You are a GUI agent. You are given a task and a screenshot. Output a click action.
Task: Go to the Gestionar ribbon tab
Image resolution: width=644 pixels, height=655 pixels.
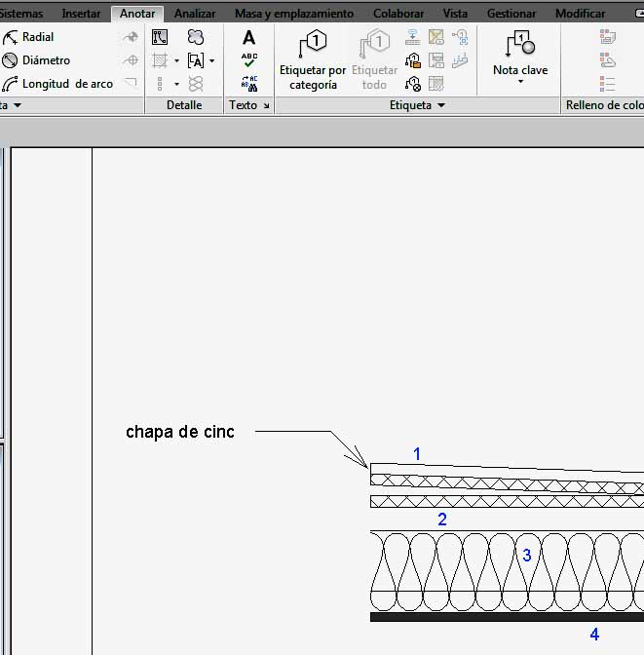[x=511, y=14]
